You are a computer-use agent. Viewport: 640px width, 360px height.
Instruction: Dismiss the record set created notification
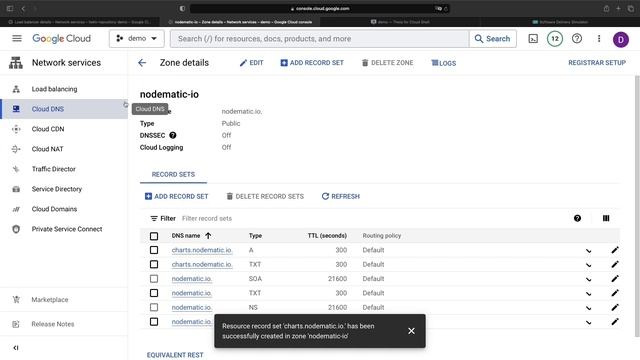point(411,331)
